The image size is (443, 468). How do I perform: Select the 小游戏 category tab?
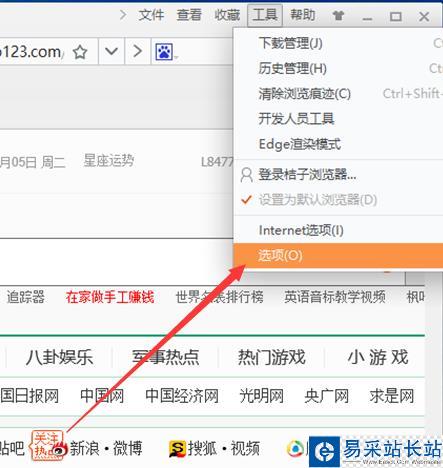pos(378,357)
